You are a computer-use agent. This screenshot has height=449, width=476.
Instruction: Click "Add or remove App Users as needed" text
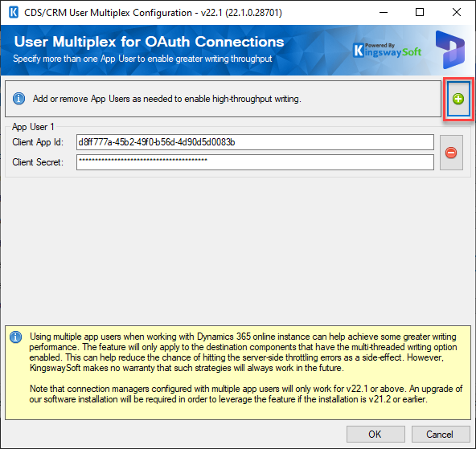click(167, 99)
